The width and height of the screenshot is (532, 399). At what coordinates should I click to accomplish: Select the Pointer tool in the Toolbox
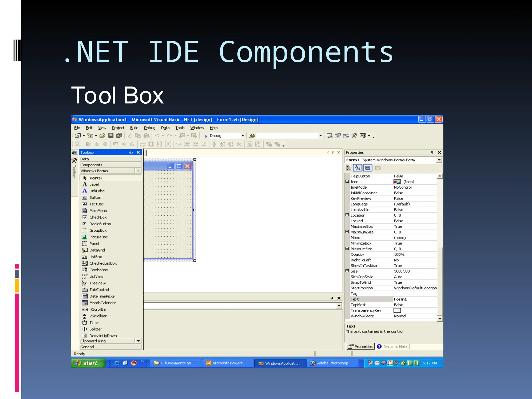pos(111,178)
